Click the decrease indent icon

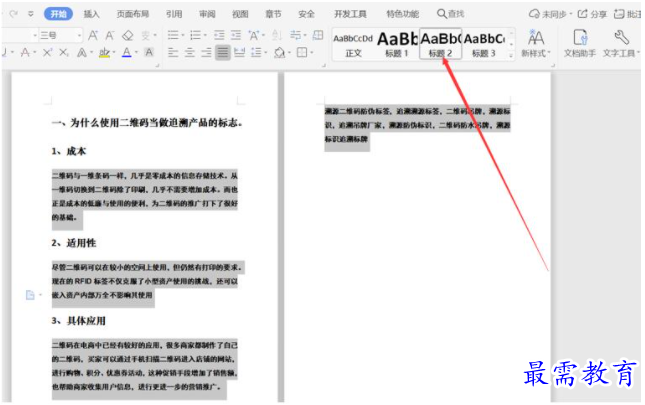click(x=219, y=35)
